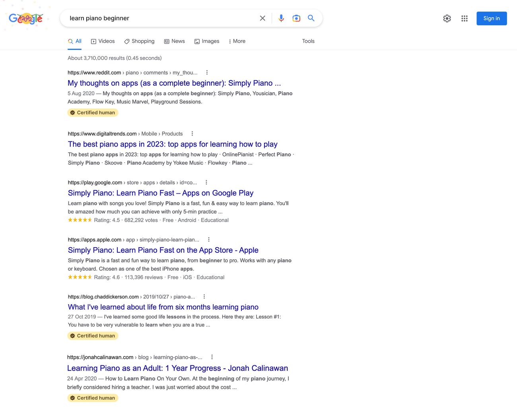Image resolution: width=517 pixels, height=420 pixels.
Task: Switch to the Images tab
Action: click(207, 41)
